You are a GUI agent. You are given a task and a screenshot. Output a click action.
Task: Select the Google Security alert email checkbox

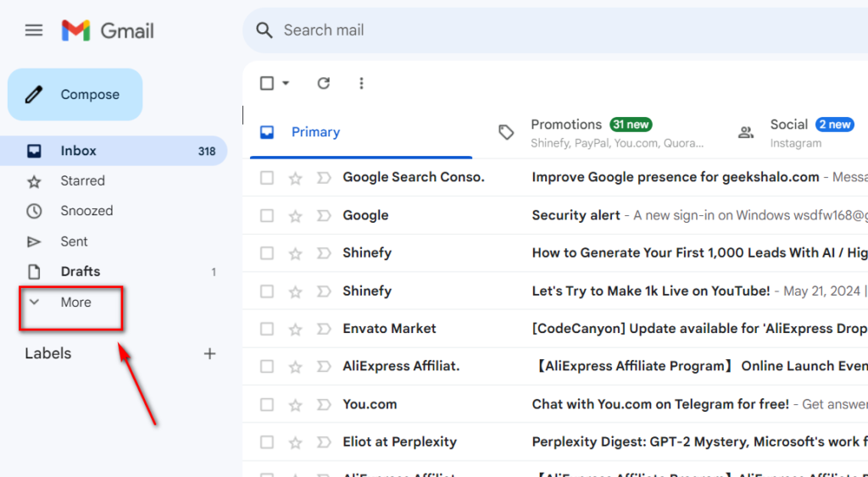[x=267, y=215]
